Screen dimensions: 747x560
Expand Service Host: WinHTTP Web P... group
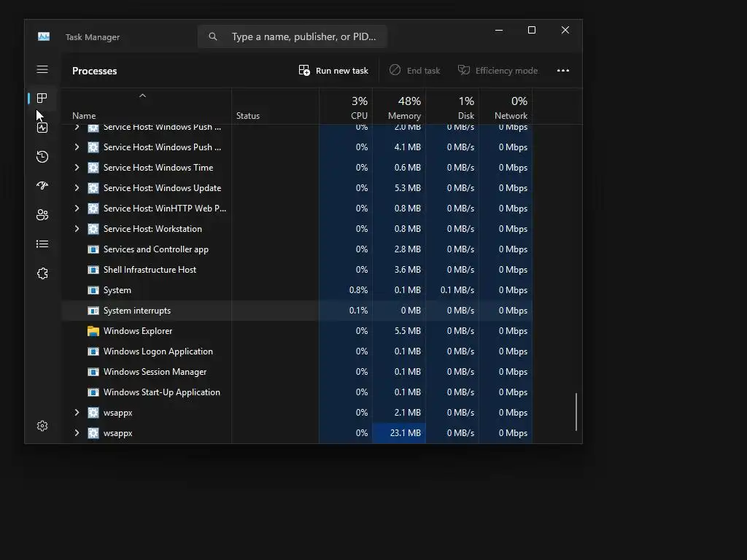(x=77, y=208)
